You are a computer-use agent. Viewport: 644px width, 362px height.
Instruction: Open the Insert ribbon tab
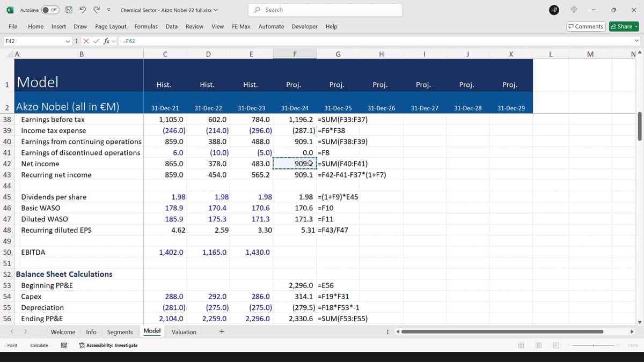pos(58,26)
